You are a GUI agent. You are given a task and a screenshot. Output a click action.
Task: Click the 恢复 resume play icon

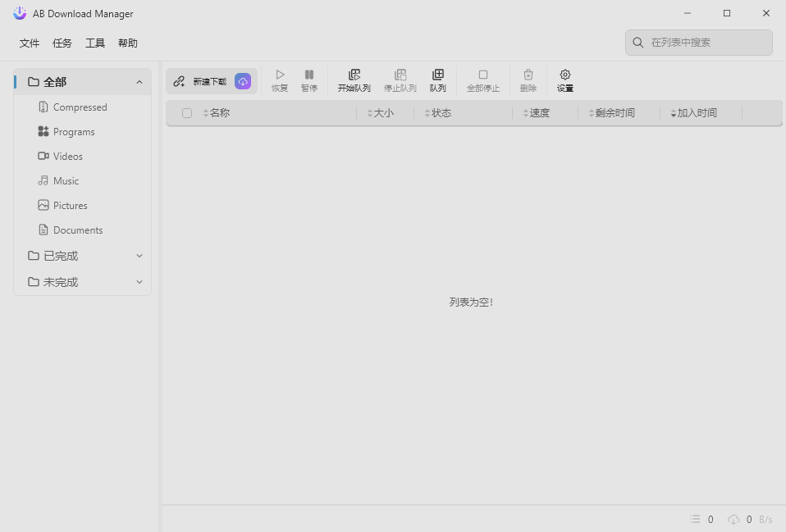click(280, 75)
